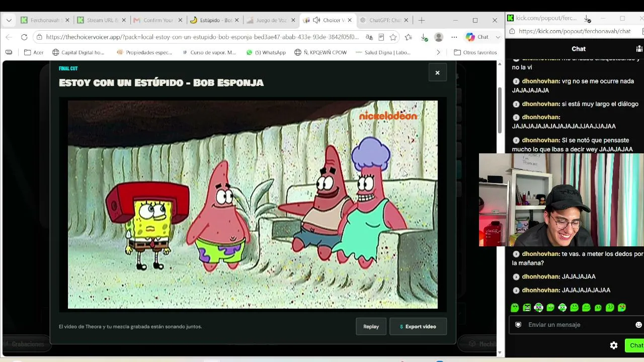Open the Curso de vapor bookmark
Image resolution: width=644 pixels, height=362 pixels.
click(208, 52)
